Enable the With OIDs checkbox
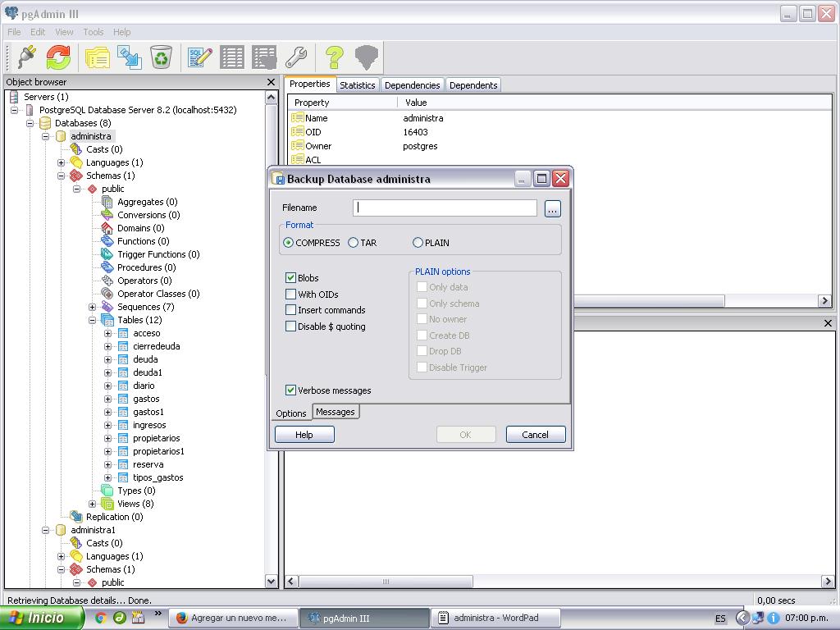 (x=291, y=294)
